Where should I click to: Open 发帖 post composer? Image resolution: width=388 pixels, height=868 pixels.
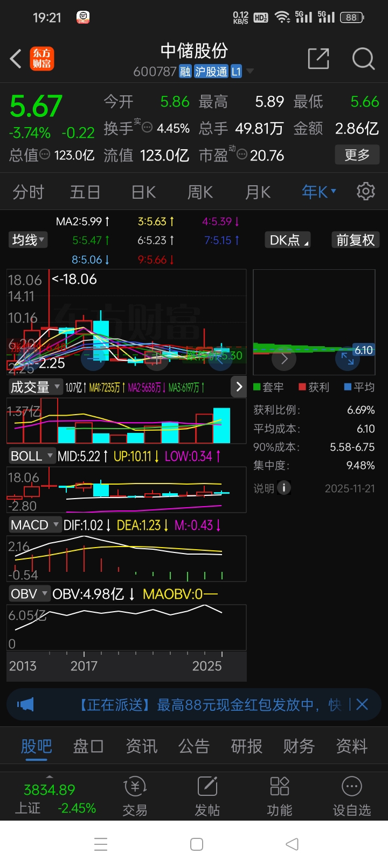(207, 797)
